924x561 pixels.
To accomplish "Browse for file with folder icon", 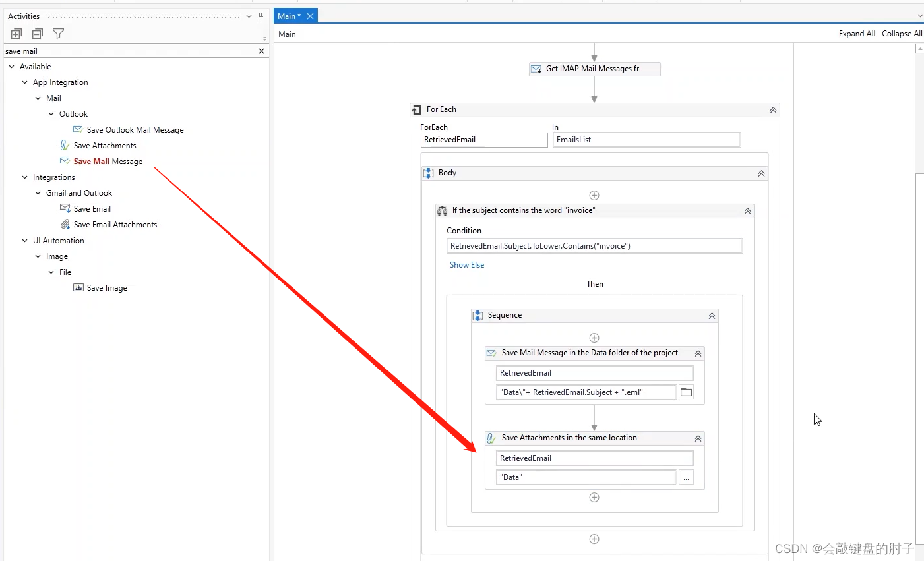I will pos(686,392).
